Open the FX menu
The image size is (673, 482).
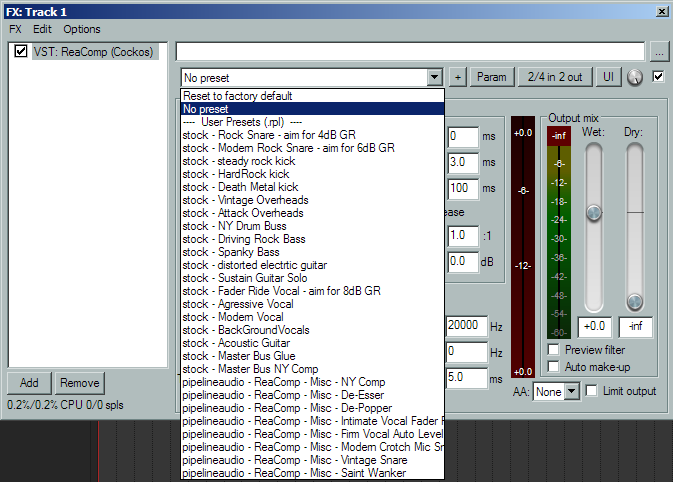(15, 29)
